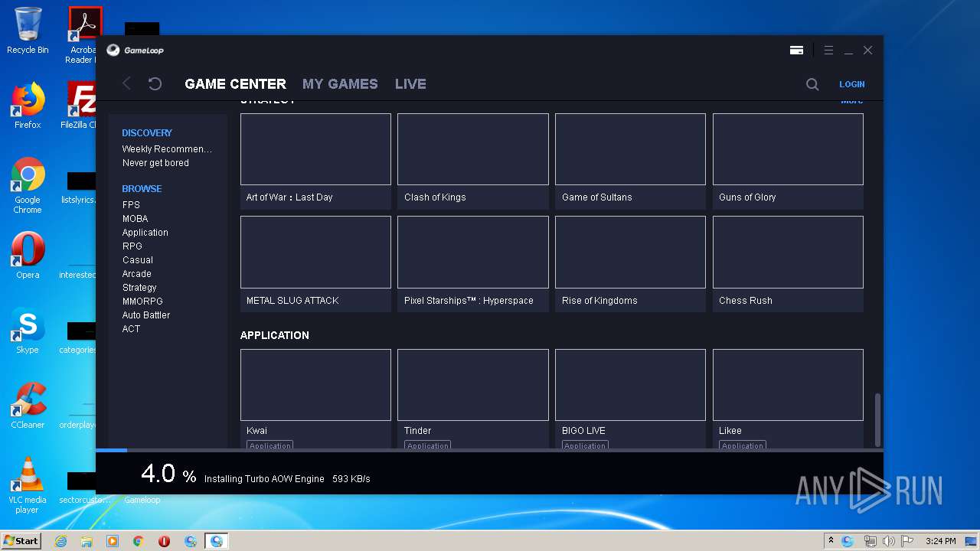The image size is (980, 551).
Task: Open Kwai application thumbnail
Action: pos(315,385)
